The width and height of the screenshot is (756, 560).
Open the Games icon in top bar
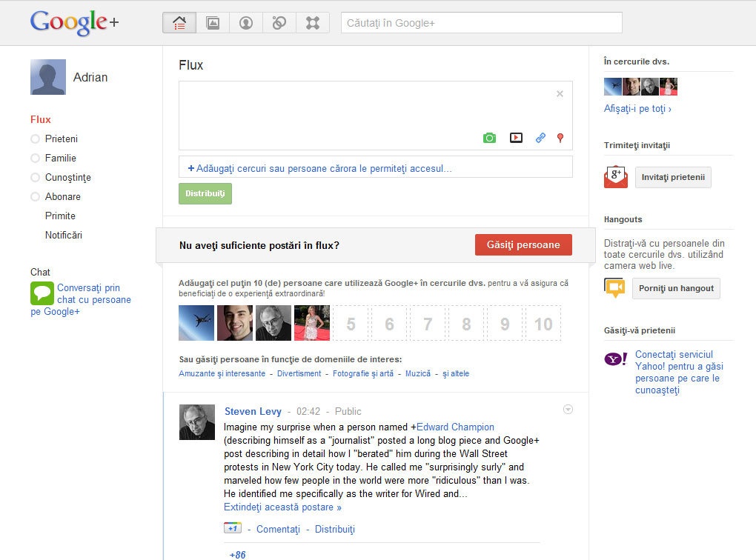coord(313,23)
